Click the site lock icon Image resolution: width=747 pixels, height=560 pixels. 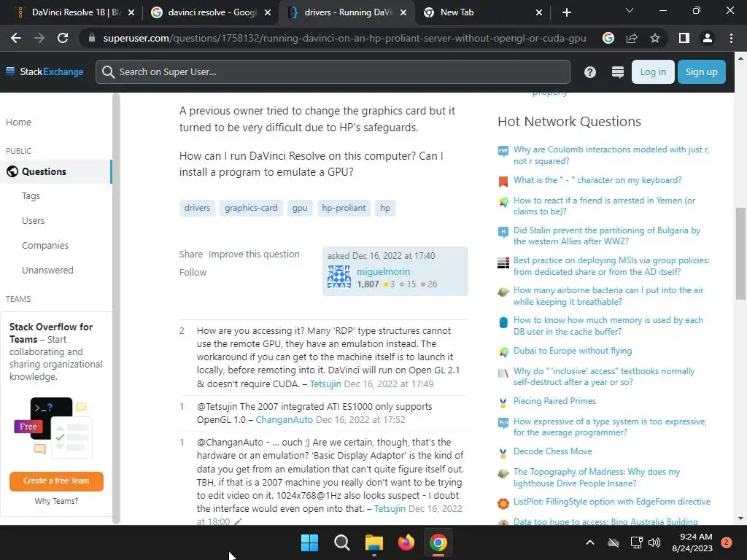click(x=92, y=38)
